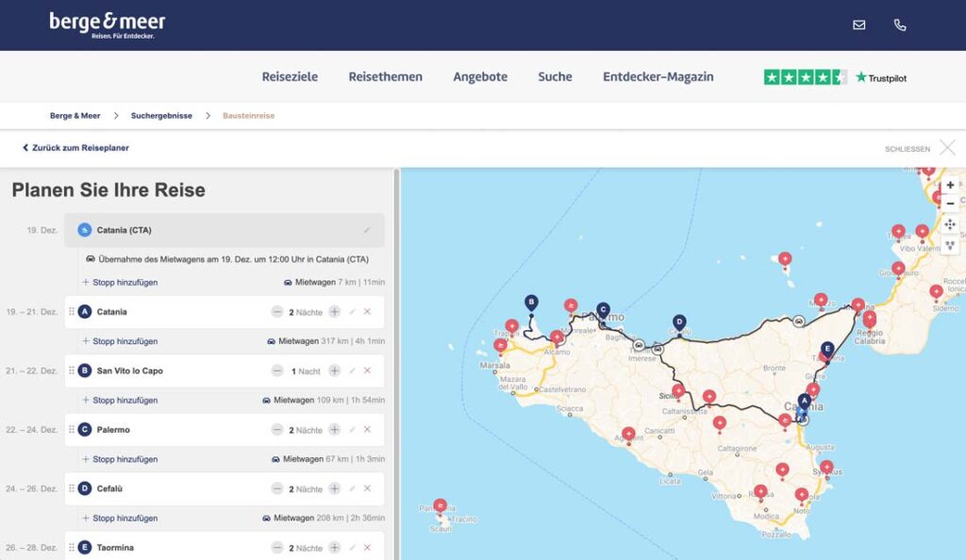Increase nights for Cefalù stop
Screen dimensions: 966x560
[x=334, y=489]
